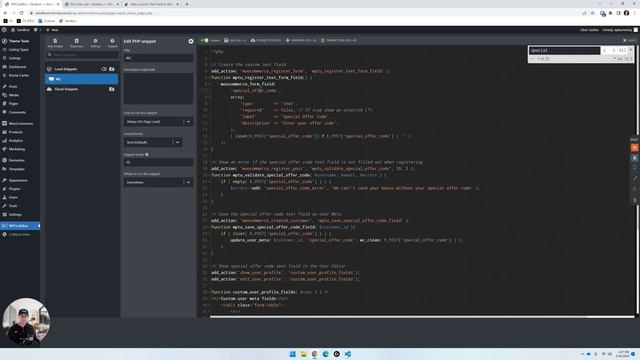
Task: Toggle case-sensitive option in find box
Action: pyautogui.click(x=620, y=59)
